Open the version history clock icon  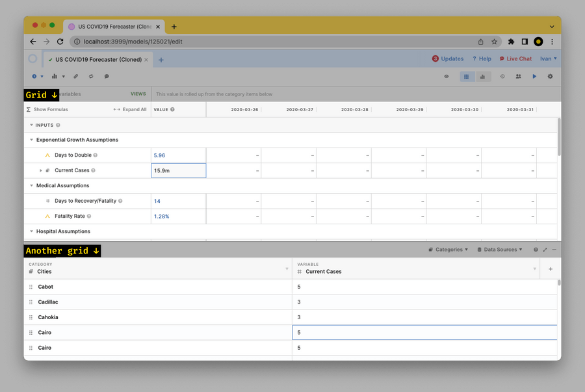click(x=502, y=77)
